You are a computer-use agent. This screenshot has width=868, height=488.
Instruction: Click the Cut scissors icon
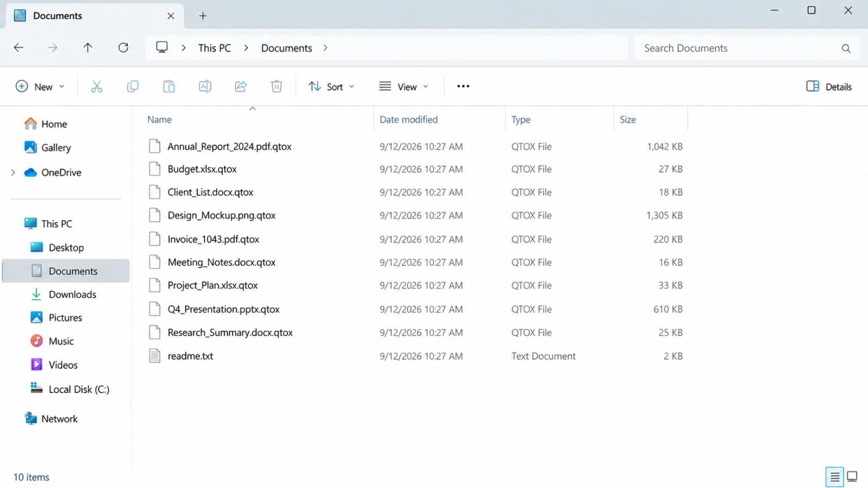click(97, 86)
